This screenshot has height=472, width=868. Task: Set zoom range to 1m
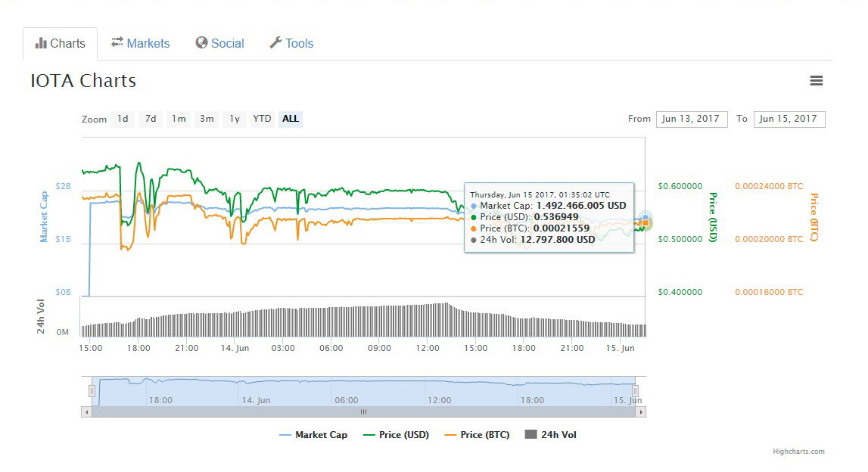[x=179, y=119]
